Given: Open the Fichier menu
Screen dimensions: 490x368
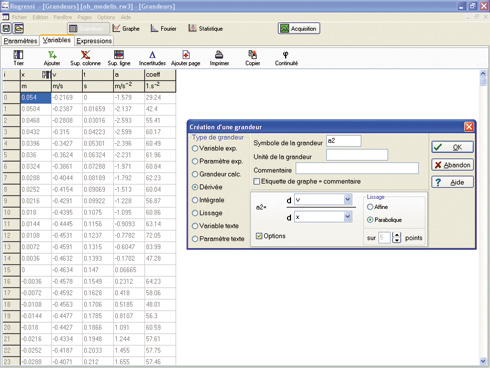Looking at the screenshot, I should 19,17.
